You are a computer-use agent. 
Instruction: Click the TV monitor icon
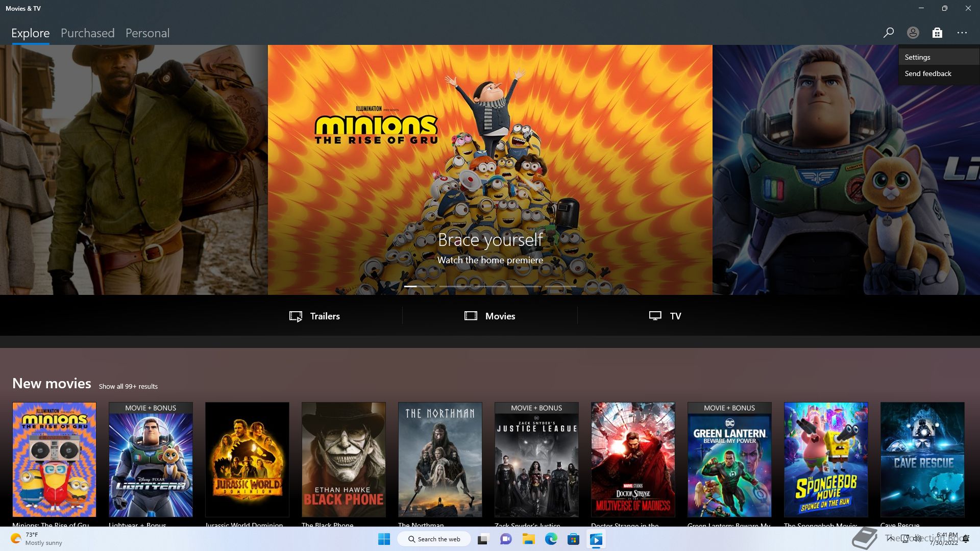point(655,316)
